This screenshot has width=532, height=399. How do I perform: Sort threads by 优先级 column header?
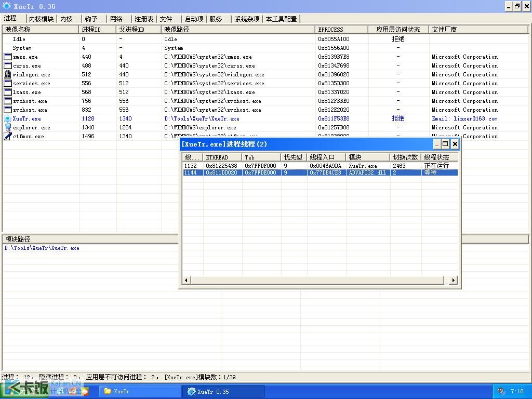tap(294, 157)
